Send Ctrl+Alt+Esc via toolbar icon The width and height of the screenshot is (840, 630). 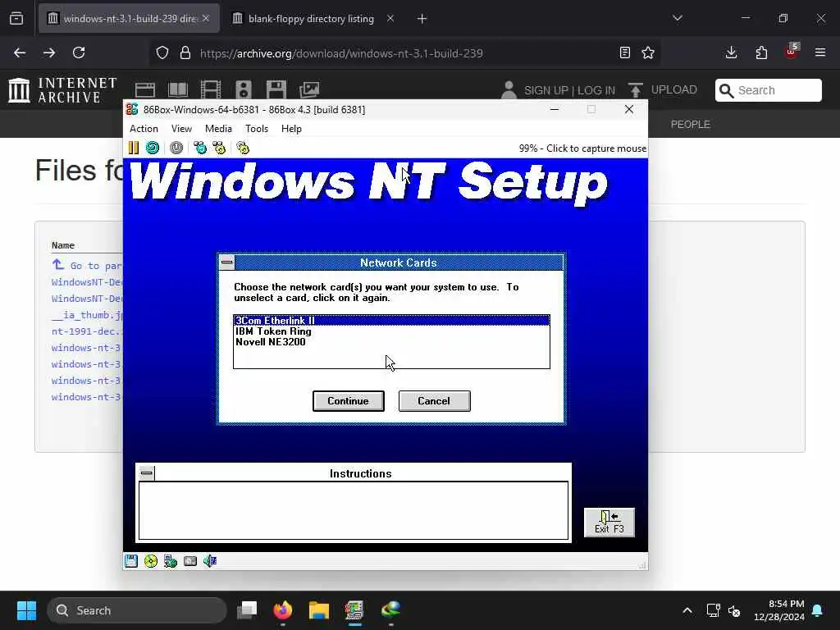[x=219, y=148]
